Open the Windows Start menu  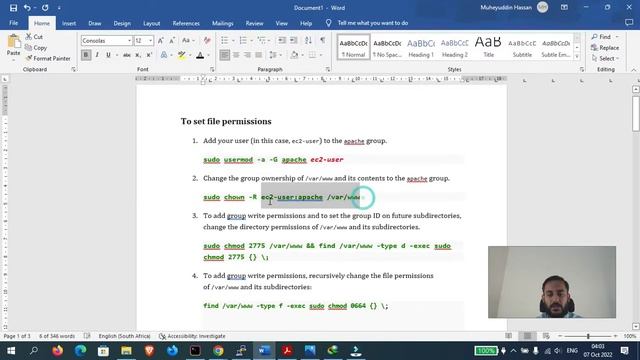tap(11, 351)
